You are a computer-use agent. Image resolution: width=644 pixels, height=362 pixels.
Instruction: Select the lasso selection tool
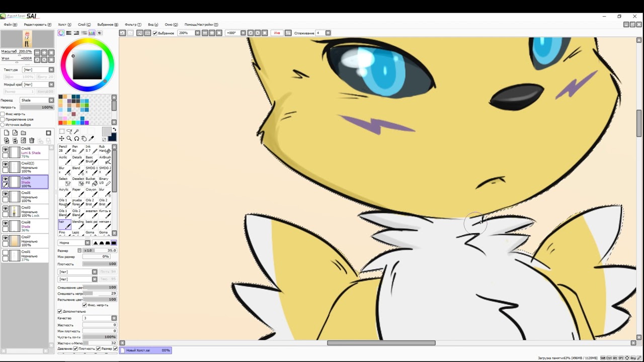pos(69,131)
